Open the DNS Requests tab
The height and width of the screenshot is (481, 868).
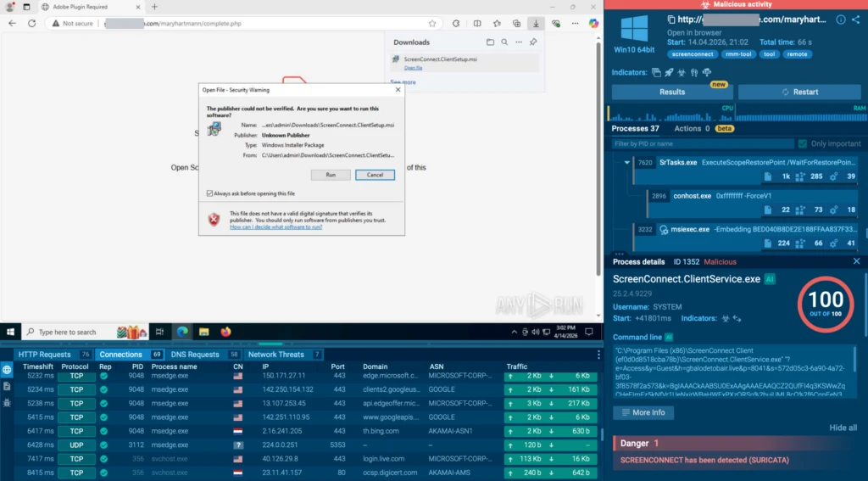point(203,355)
